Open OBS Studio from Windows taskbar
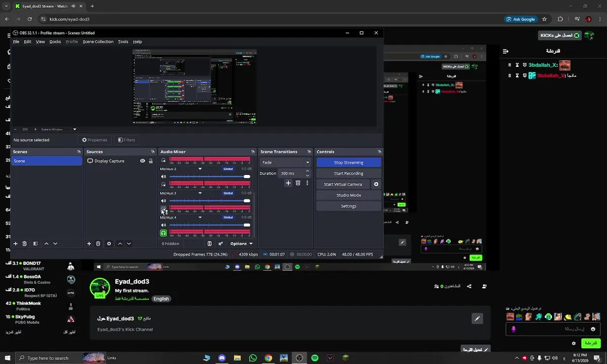Viewport: 607px width, 364px height. coord(299,358)
